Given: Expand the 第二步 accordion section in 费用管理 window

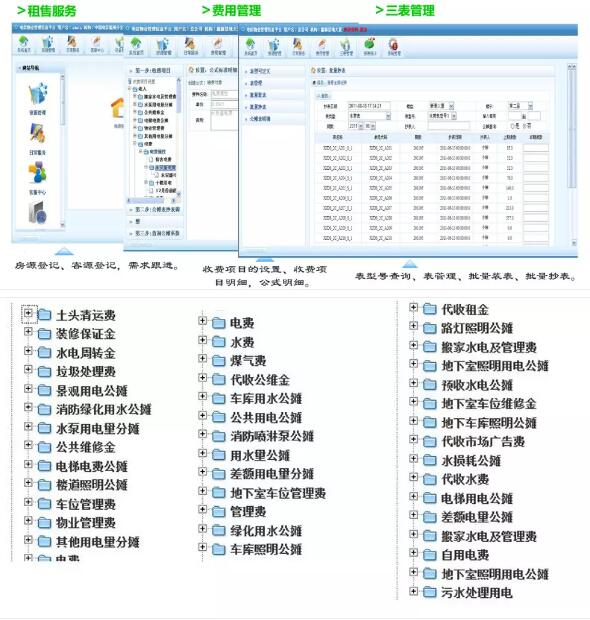Looking at the screenshot, I should 156,210.
